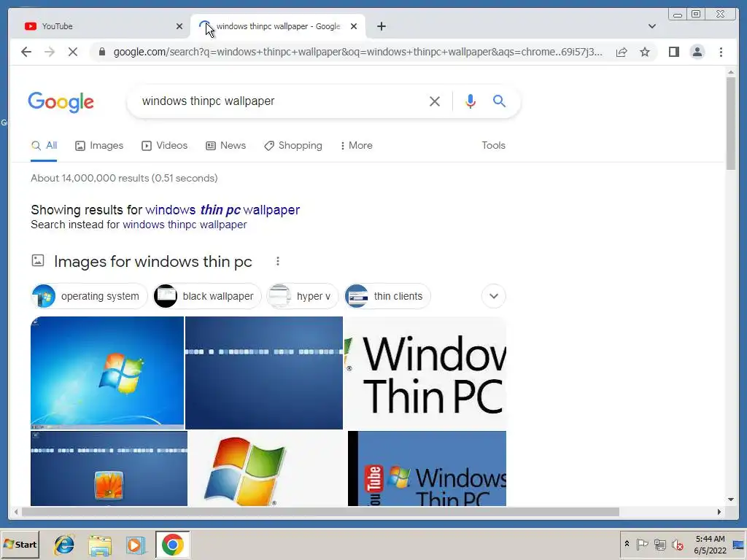The height and width of the screenshot is (560, 747).
Task: Search instead for windows thinpc wallpaper
Action: [x=185, y=225]
